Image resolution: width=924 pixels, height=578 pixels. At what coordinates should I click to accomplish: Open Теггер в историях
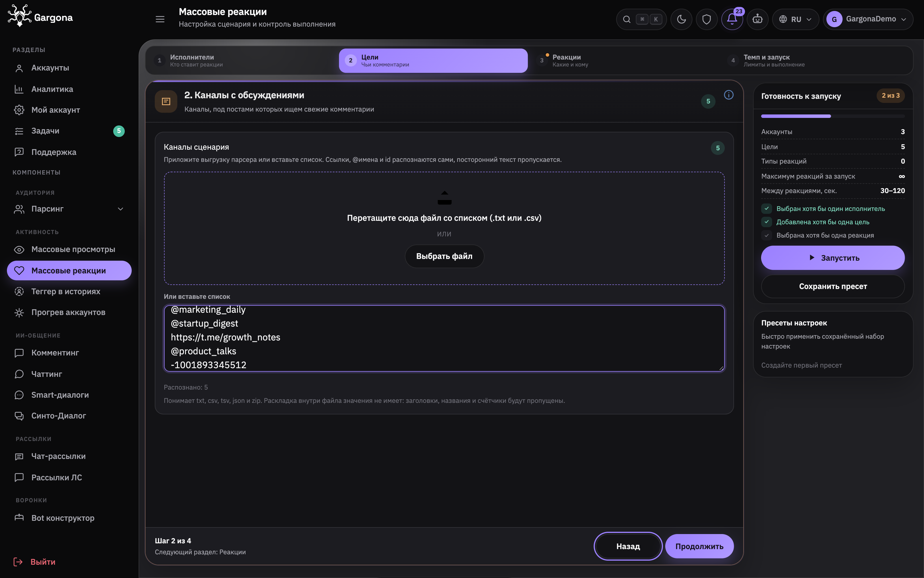tap(69, 291)
